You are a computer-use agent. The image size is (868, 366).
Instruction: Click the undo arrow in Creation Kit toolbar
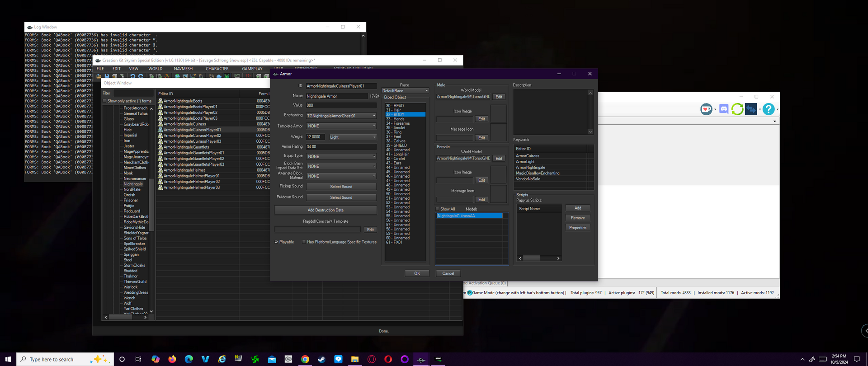pos(133,76)
